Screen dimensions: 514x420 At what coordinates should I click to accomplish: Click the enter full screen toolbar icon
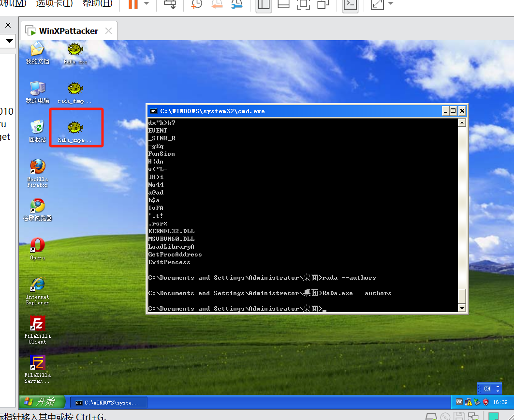point(303,4)
